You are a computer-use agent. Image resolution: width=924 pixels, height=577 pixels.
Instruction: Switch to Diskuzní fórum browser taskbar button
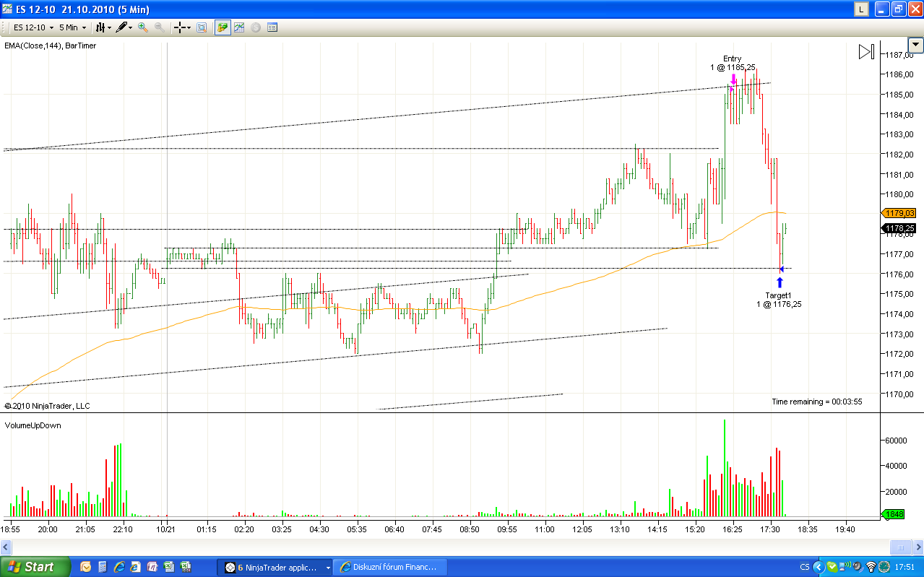coord(390,567)
